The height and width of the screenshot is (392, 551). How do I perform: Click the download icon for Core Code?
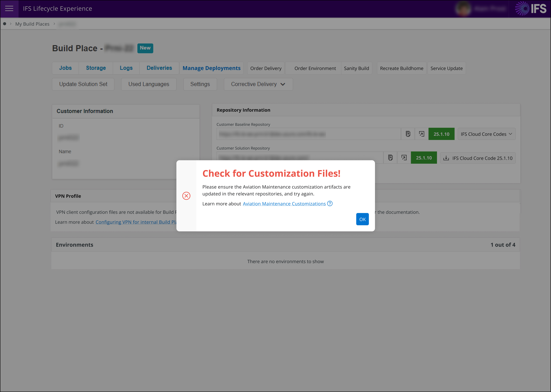(x=446, y=158)
